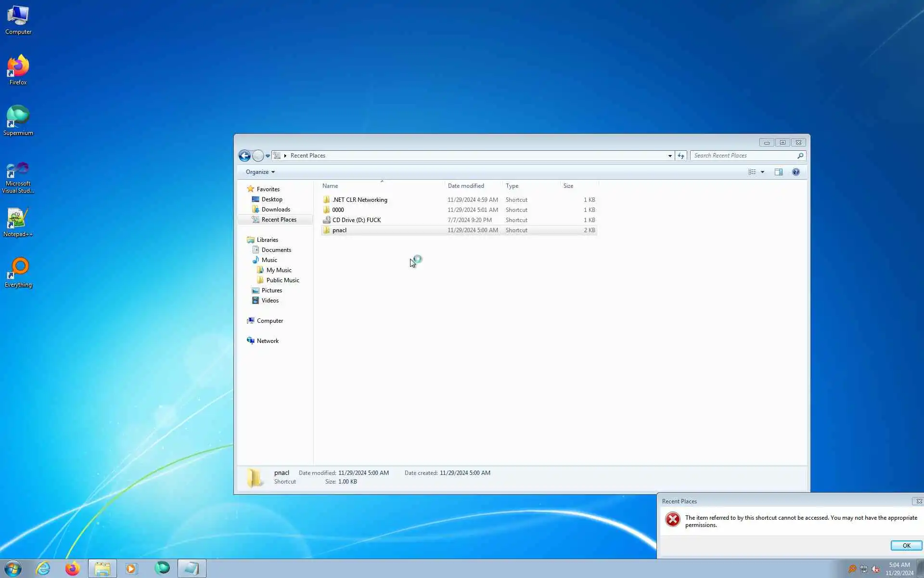Image resolution: width=924 pixels, height=578 pixels.
Task: Launch Notepad++ desktop shortcut
Action: [x=18, y=222]
